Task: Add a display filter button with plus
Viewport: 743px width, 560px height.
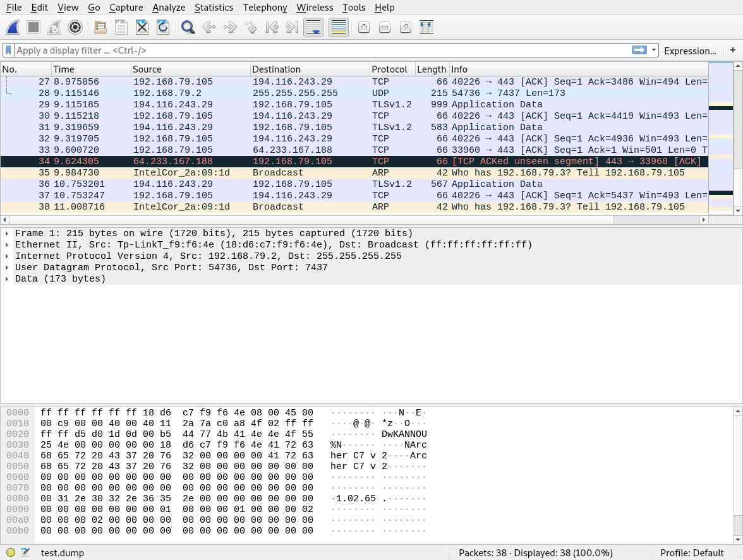Action: [x=733, y=50]
